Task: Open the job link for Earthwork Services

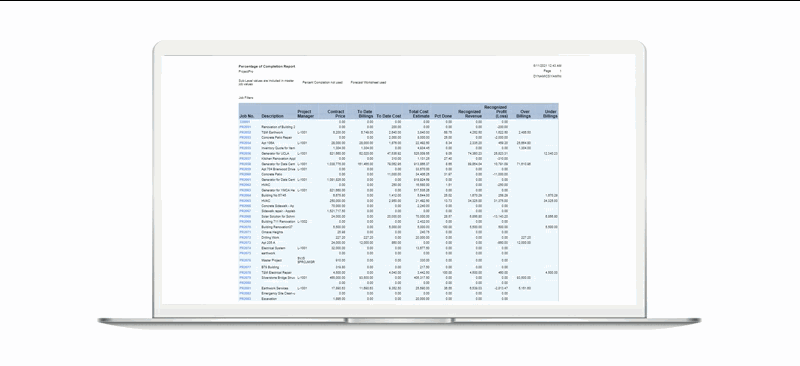Action: pyautogui.click(x=245, y=288)
